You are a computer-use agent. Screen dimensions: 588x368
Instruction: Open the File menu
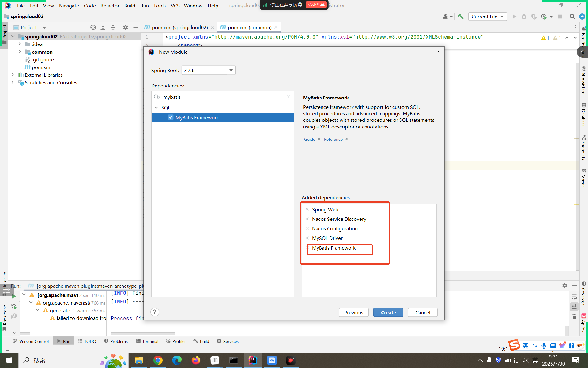click(21, 6)
